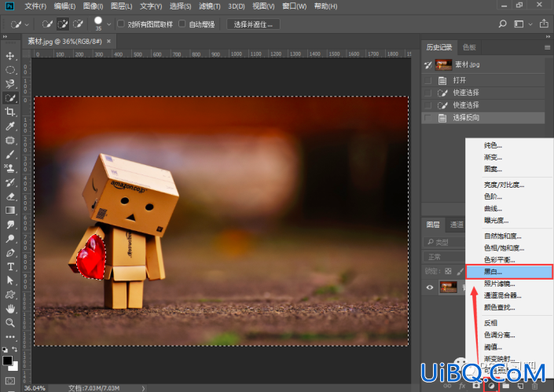The image size is (554, 392).
Task: Toggle Quick Mask mode icon
Action: point(10,381)
